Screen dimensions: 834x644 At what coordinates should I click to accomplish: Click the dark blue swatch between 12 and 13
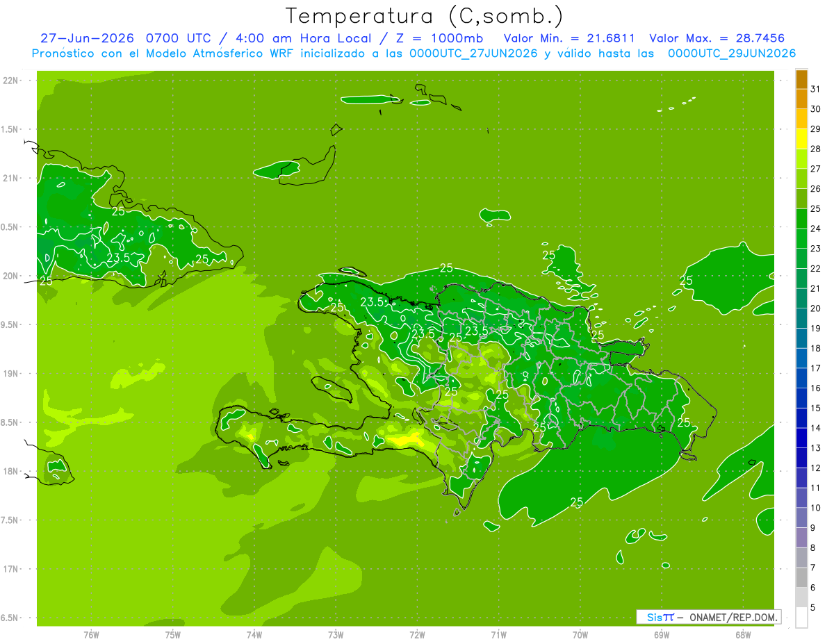[801, 458]
